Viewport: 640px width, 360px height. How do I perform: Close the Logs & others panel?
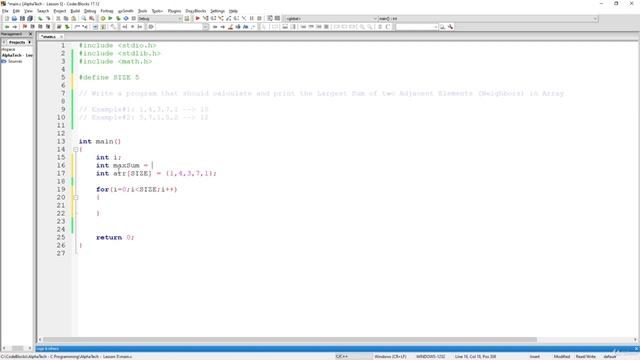636,349
